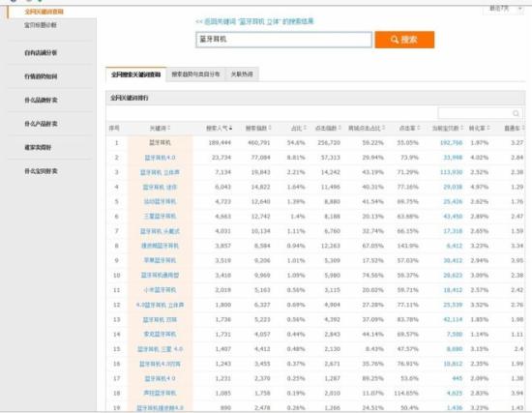Open 行情趋势如何 sidebar menu item
Screen dimensions: 532x413
41,76
